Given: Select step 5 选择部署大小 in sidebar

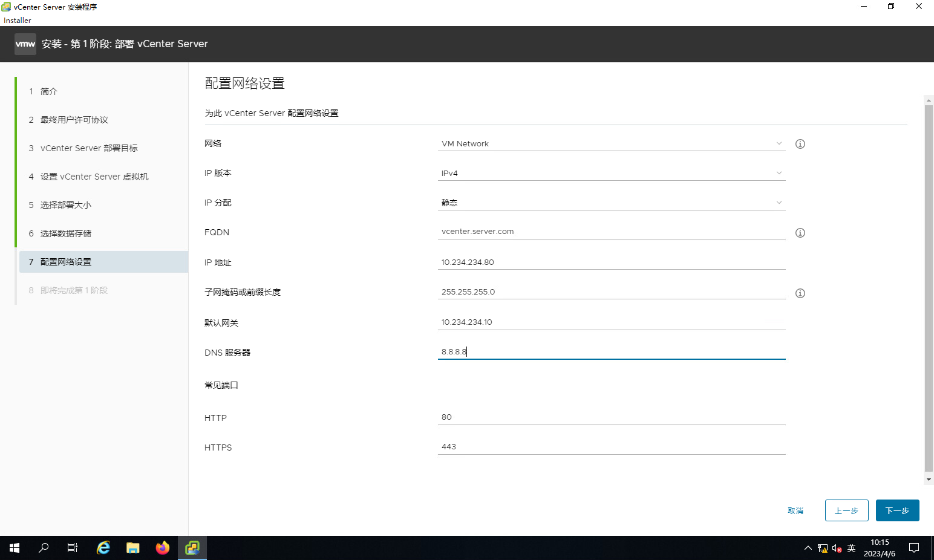Looking at the screenshot, I should coord(66,205).
